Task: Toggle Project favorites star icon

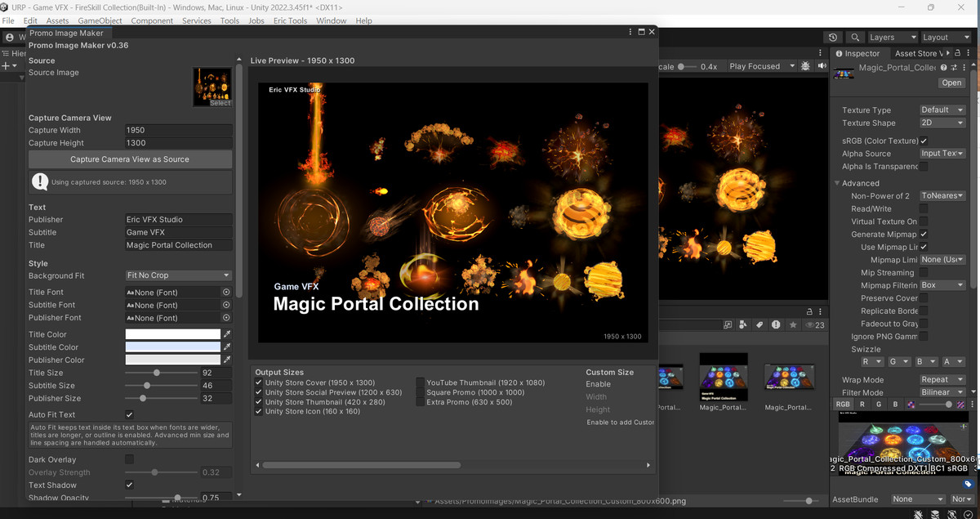Action: coord(792,324)
